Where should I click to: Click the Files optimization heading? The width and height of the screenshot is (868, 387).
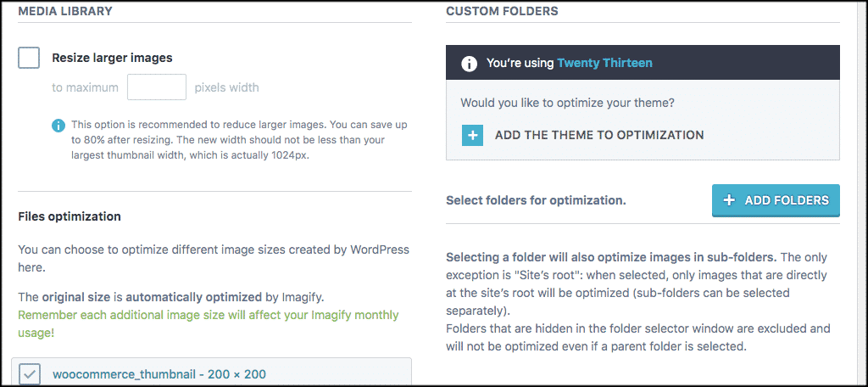pos(70,216)
